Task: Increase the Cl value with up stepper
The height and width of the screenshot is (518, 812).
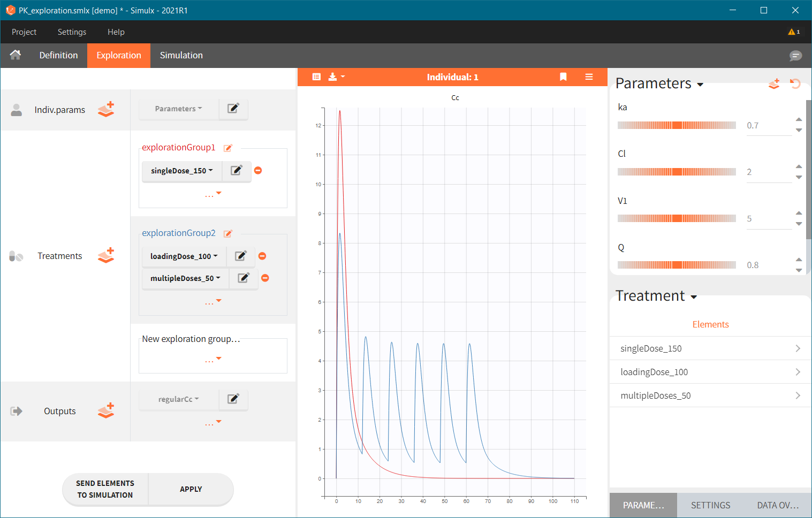Action: coord(799,166)
